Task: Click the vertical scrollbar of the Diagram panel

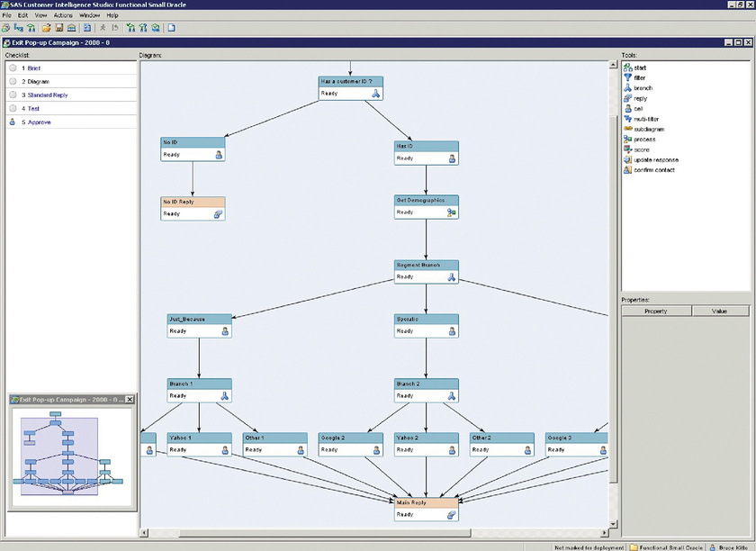Action: coord(613,270)
